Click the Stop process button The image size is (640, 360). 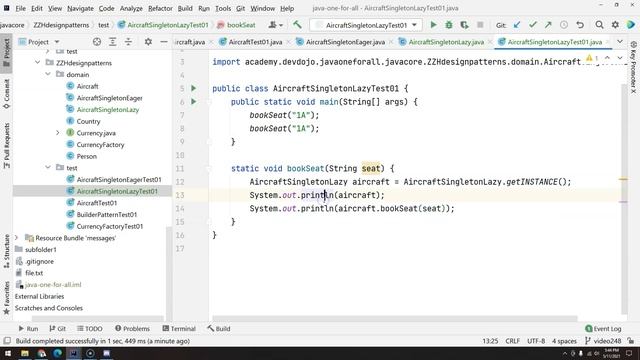coord(480,25)
